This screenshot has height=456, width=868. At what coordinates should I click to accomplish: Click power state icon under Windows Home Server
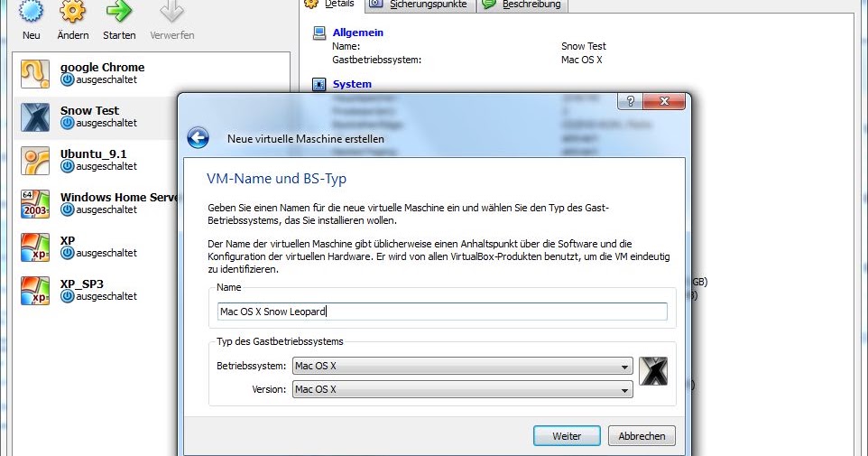[68, 210]
